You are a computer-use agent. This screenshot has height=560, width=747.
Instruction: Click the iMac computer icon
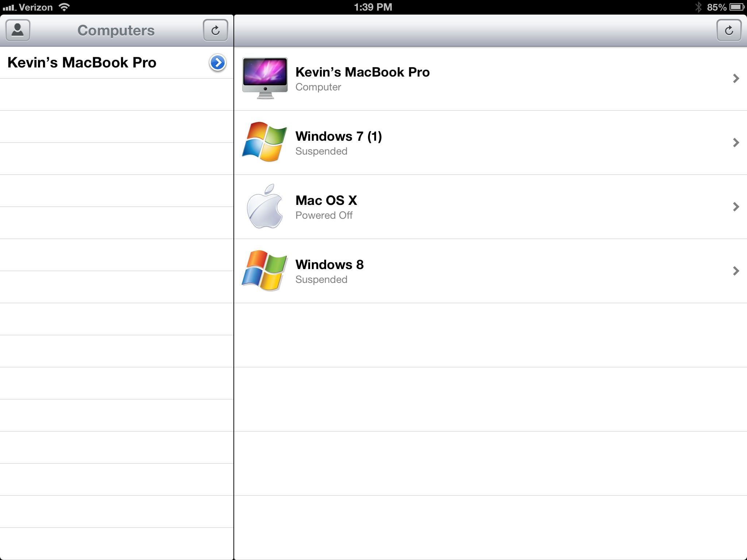(265, 78)
